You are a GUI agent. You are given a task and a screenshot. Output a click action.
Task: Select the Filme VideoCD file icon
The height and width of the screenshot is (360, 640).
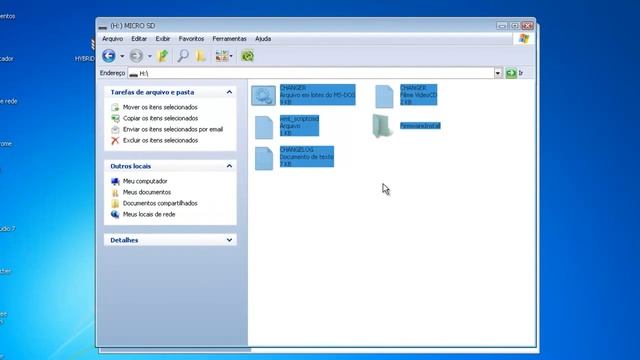pos(384,96)
